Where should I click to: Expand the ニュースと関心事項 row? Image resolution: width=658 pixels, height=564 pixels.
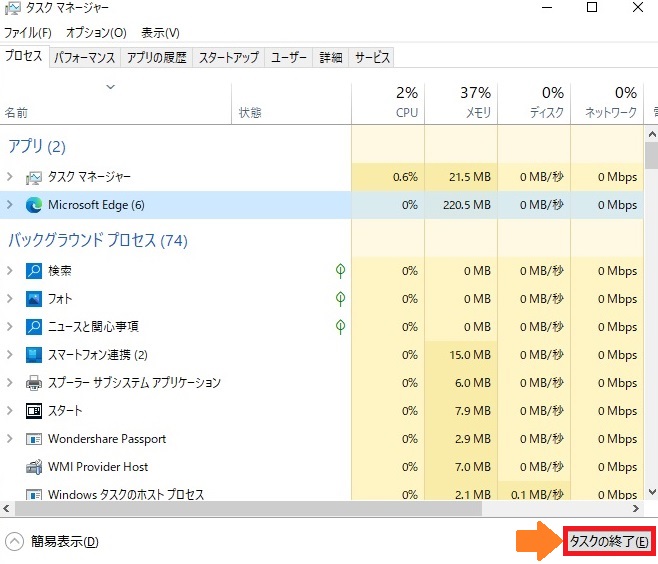pos(10,326)
